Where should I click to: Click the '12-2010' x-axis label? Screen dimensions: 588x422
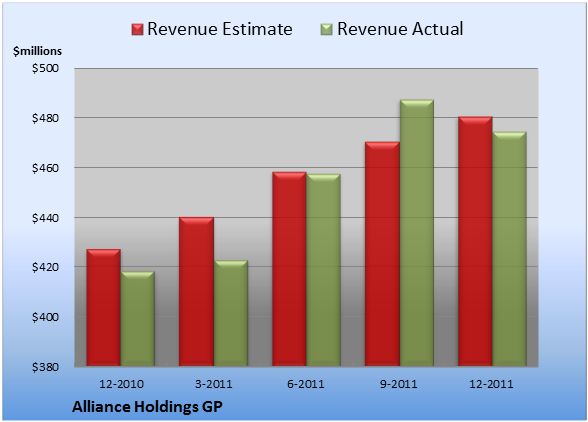tap(121, 384)
